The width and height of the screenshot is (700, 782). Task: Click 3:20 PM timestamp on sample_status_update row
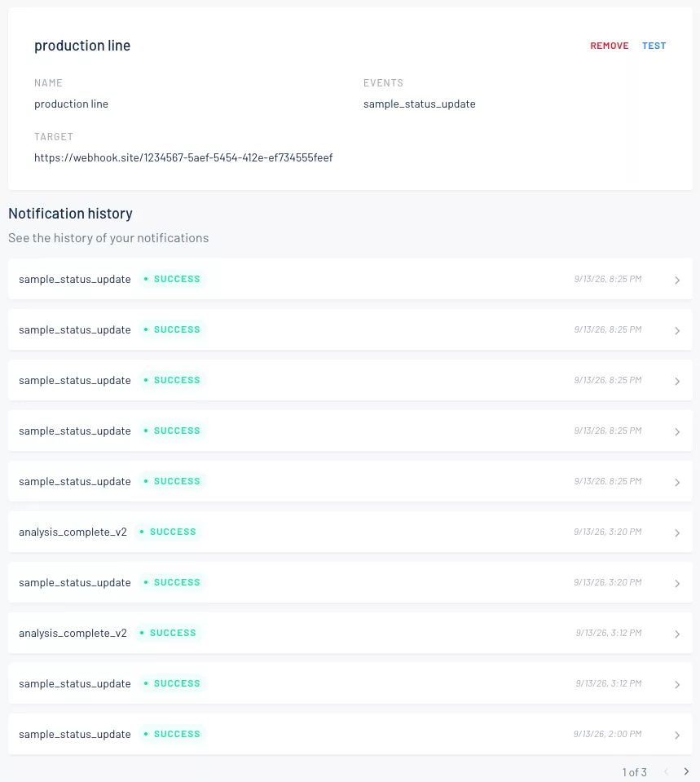(x=607, y=582)
